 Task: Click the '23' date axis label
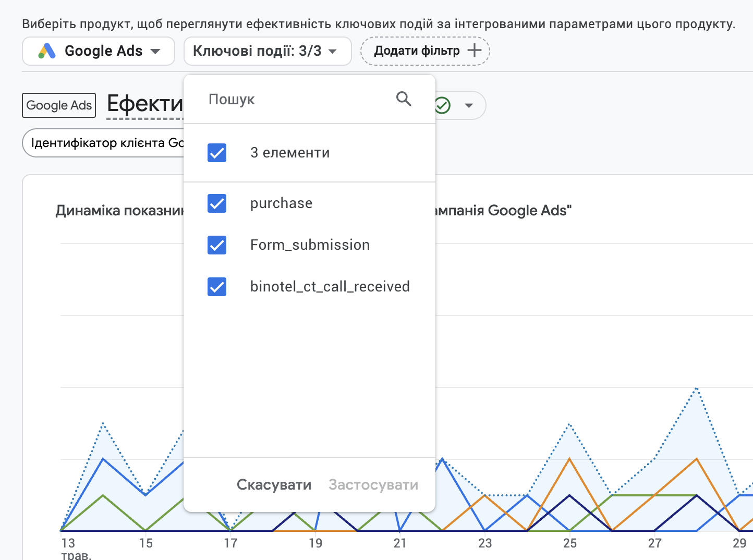(x=485, y=543)
